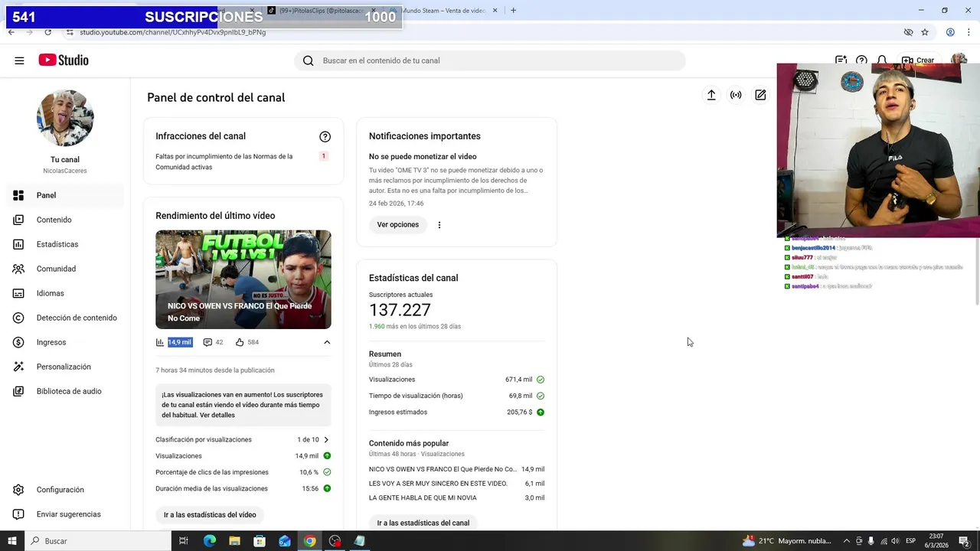Screen dimensions: 980x551
Task: Click the go live broadcast icon
Action: (x=736, y=95)
